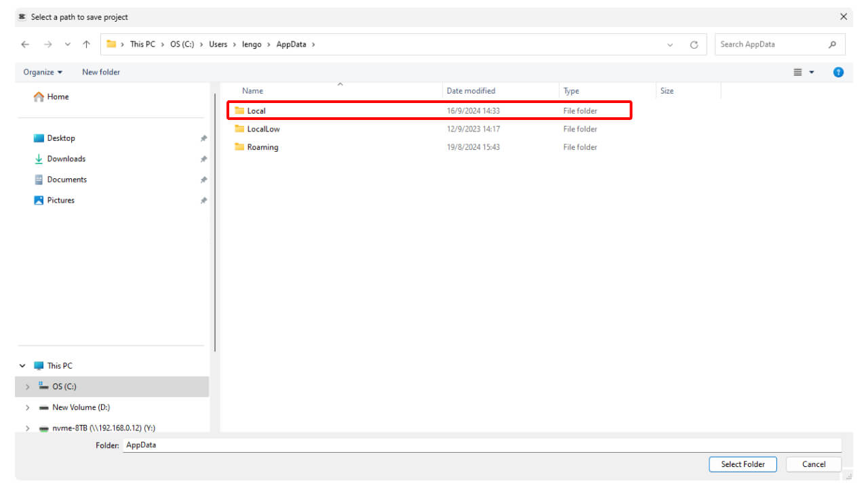Click AppData in the address breadcrumb

pyautogui.click(x=291, y=44)
